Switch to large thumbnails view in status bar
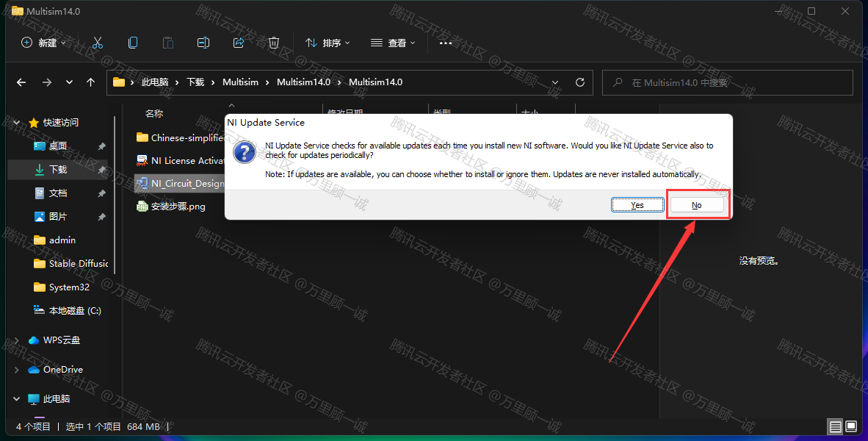868x441 pixels. pos(851,426)
